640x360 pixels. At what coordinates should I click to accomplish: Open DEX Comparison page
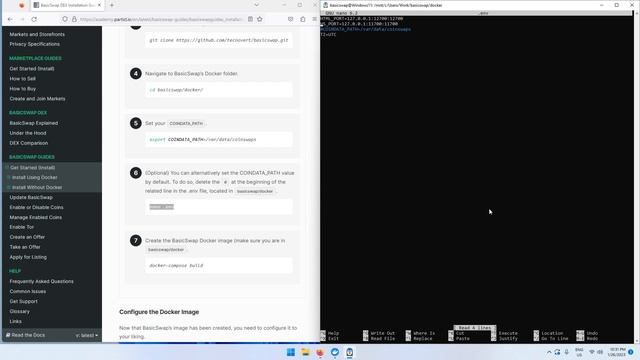point(29,143)
